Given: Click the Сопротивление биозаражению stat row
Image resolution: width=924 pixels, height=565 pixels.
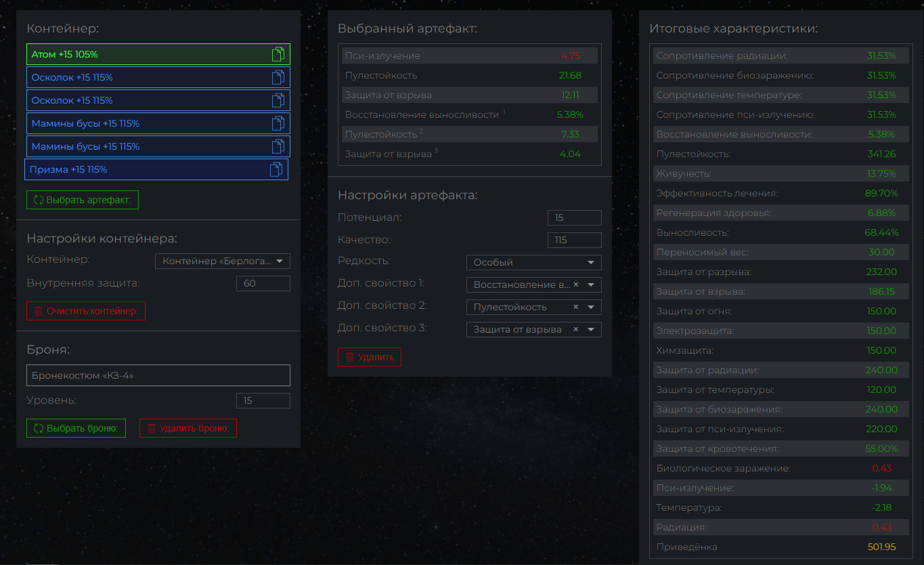Looking at the screenshot, I should coord(781,76).
